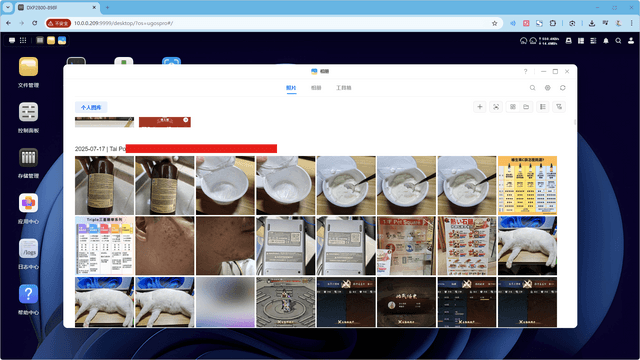This screenshot has width=640, height=360.
Task: Click the show desktop icon in NAS taskbar
Action: coord(12,40)
